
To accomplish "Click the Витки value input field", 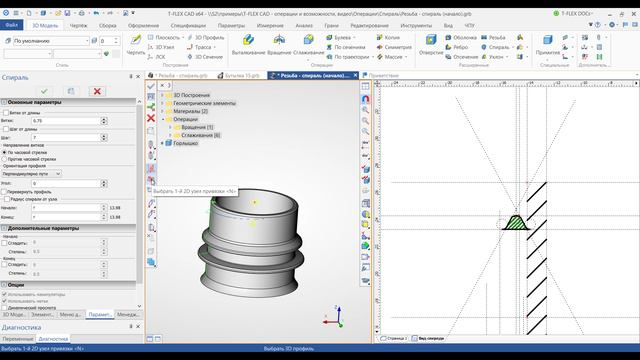I will [66, 121].
